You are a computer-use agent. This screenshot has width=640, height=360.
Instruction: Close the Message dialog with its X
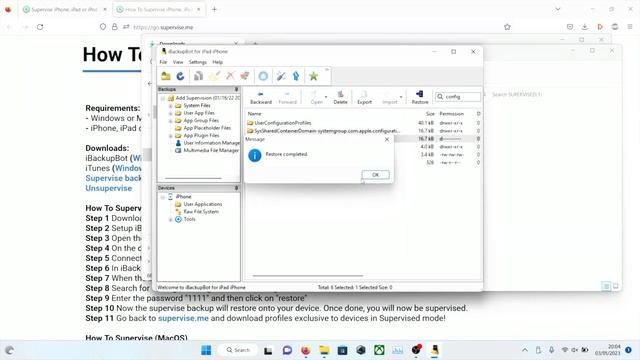(387, 139)
